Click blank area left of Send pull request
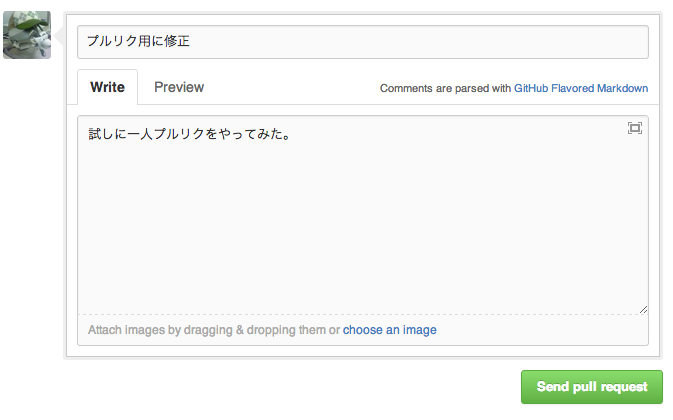The image size is (673, 420). point(300,387)
